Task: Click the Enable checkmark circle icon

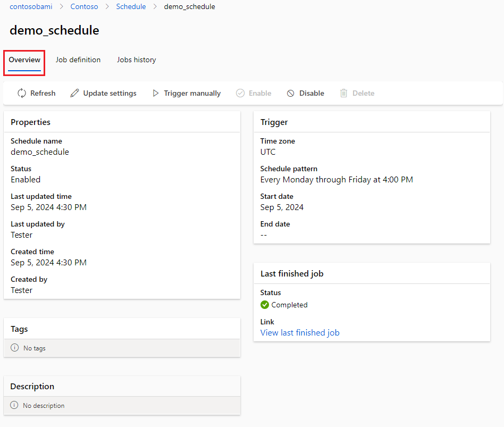Action: tap(240, 93)
